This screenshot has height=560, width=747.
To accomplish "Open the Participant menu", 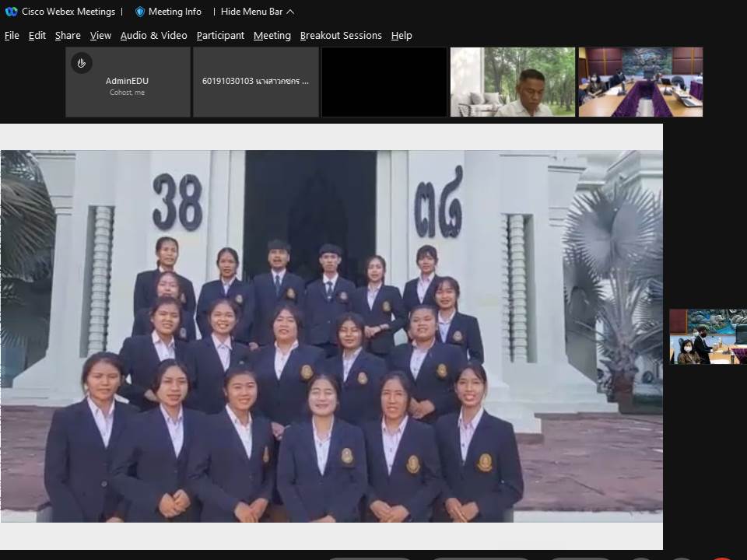I will click(220, 35).
